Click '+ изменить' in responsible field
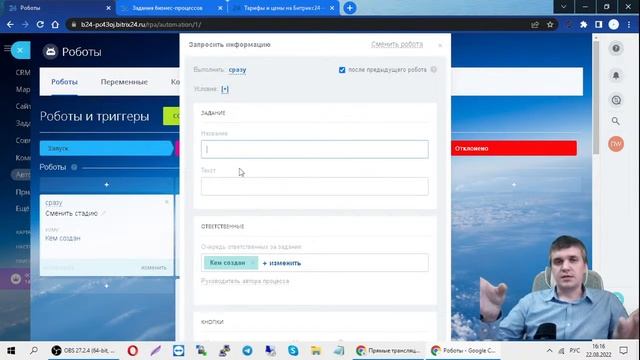 click(282, 263)
